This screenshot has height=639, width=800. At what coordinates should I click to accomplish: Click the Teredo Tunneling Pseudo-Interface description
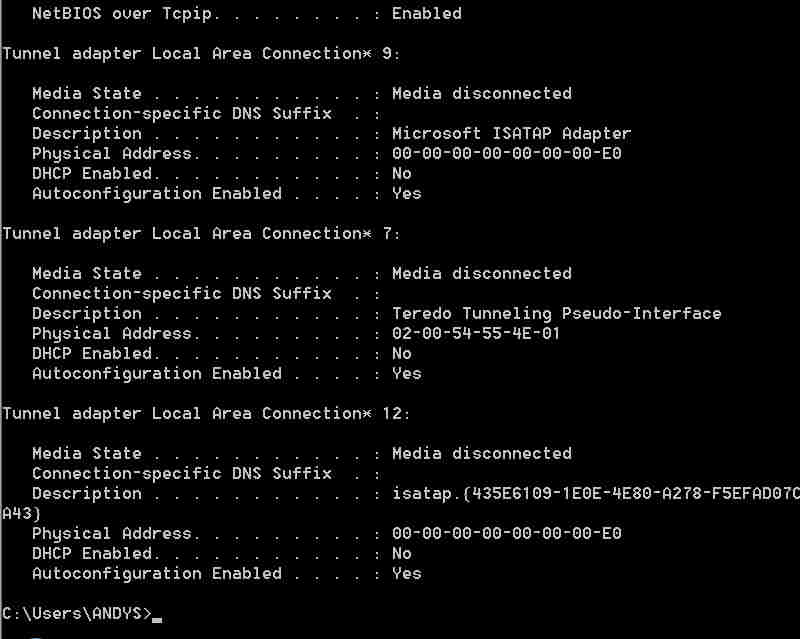pyautogui.click(x=556, y=314)
